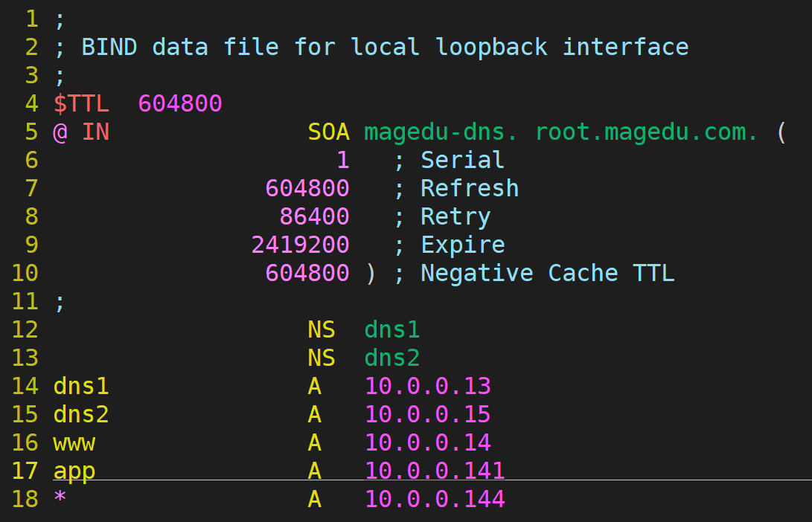The image size is (812, 522).
Task: Select the 604800 value after $TTL
Action: pos(180,103)
